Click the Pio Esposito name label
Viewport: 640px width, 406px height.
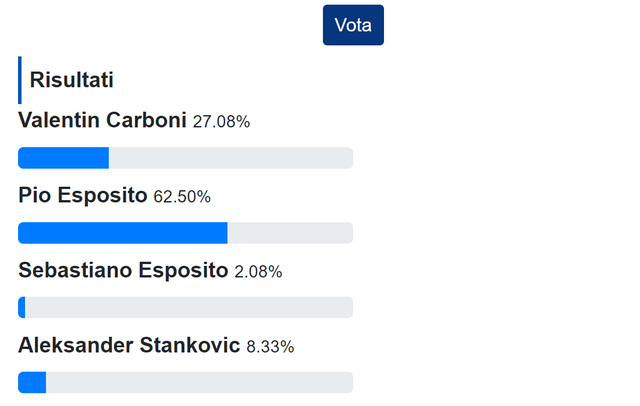click(83, 196)
